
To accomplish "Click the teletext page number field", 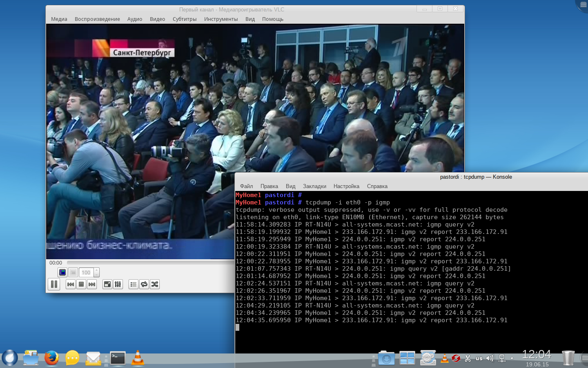I will click(x=86, y=272).
